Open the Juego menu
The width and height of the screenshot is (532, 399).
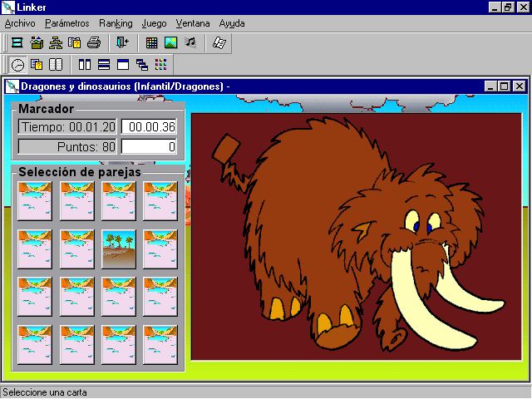click(154, 23)
